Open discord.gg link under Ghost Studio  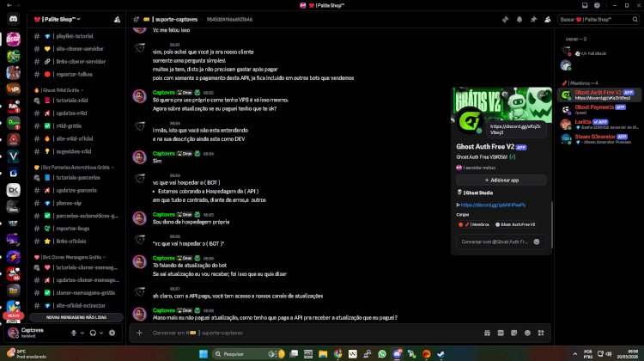493,205
